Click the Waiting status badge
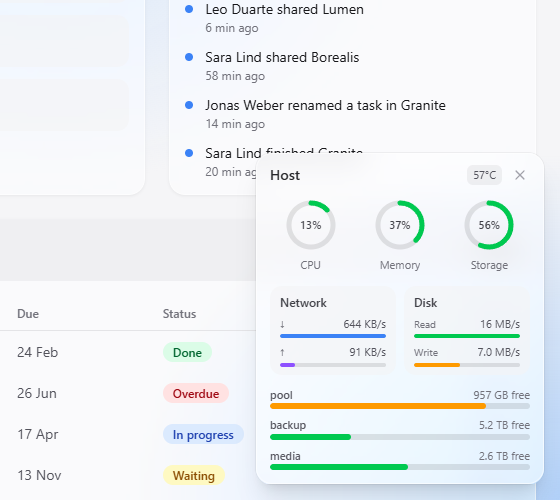560x500 pixels. (x=194, y=476)
